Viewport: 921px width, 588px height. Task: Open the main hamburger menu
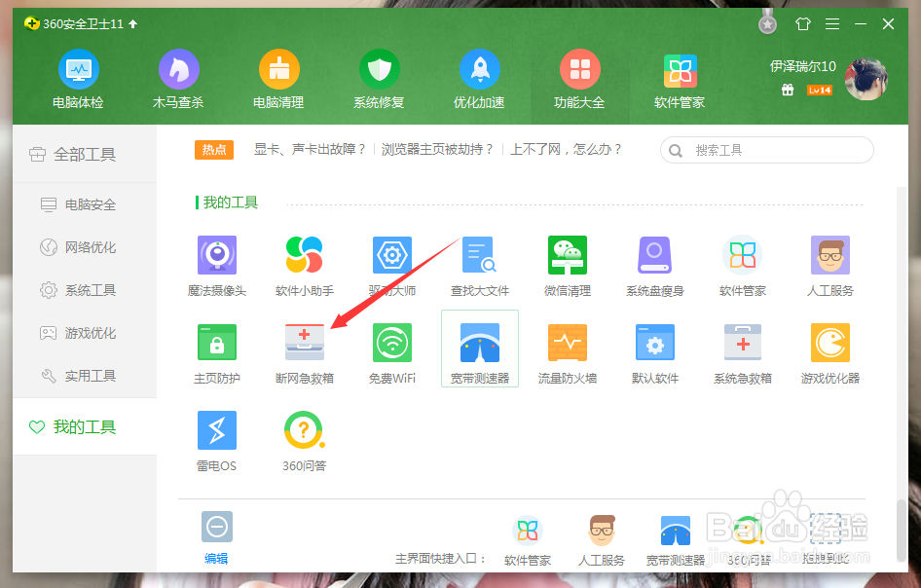point(832,24)
